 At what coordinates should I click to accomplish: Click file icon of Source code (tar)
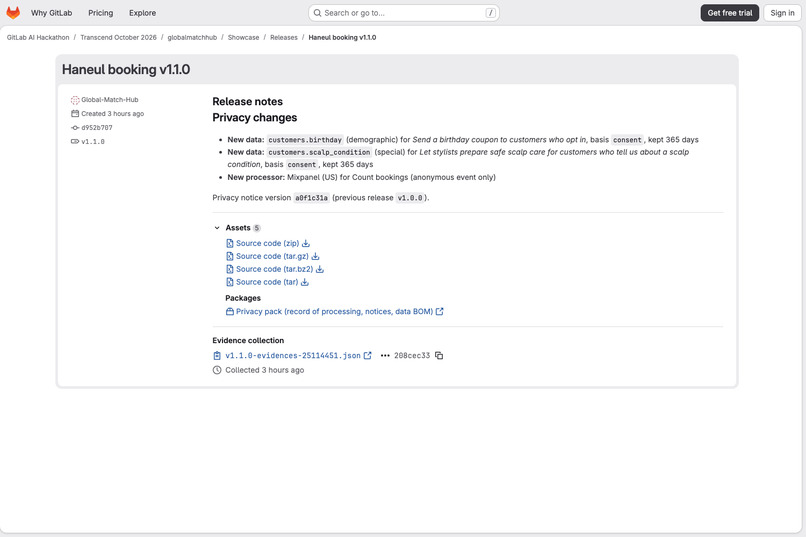tap(230, 282)
